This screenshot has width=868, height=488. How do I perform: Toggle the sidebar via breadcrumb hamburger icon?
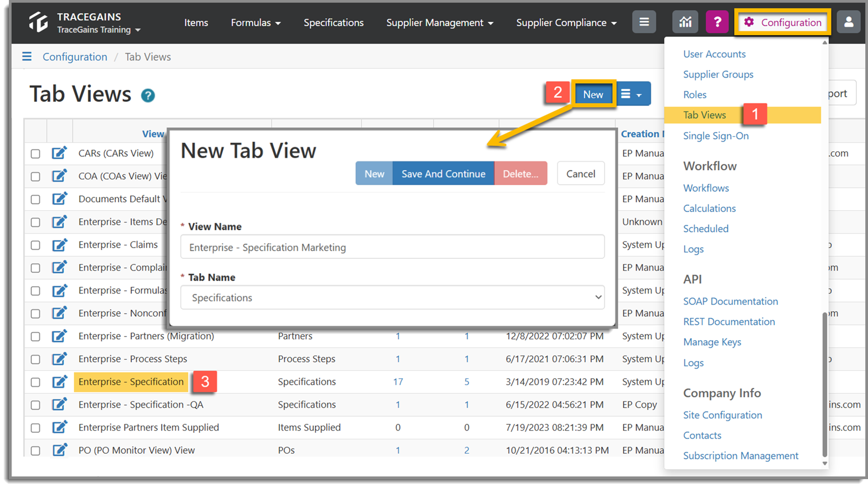coord(27,56)
